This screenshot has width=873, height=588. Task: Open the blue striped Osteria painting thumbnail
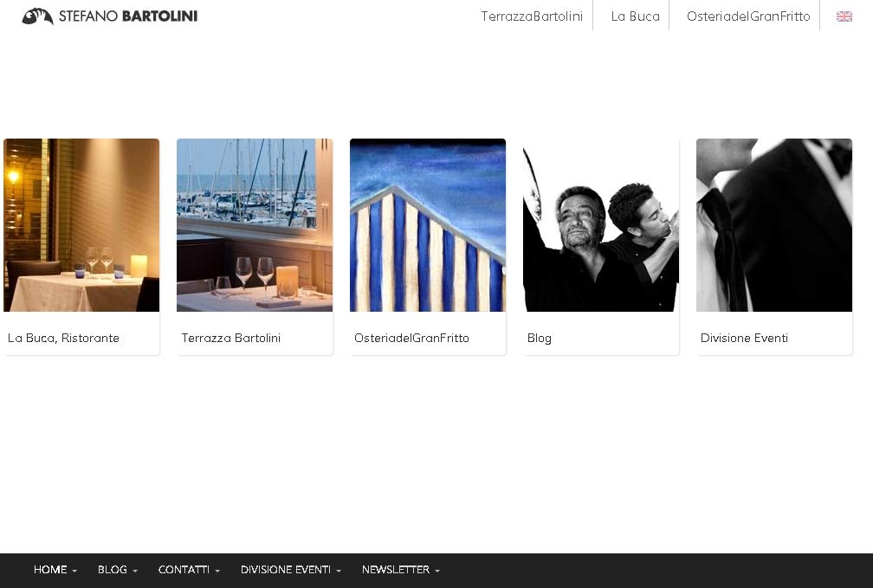[428, 225]
